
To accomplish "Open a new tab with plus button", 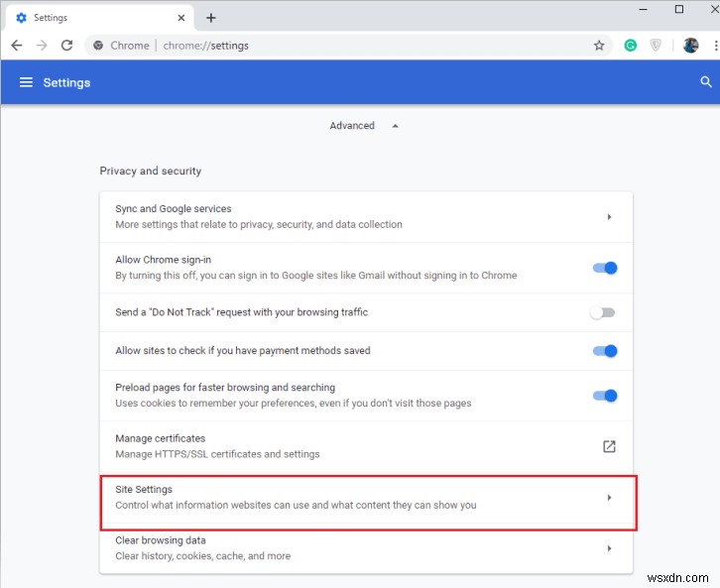I will point(211,18).
